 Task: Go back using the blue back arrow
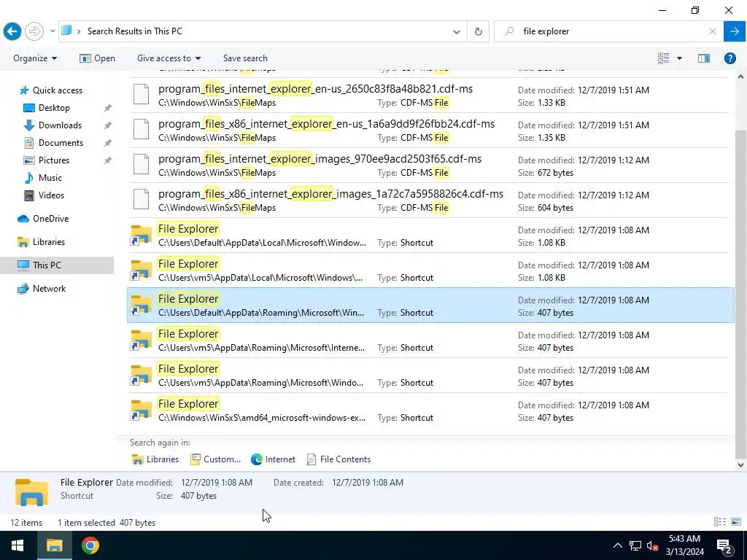click(x=12, y=31)
